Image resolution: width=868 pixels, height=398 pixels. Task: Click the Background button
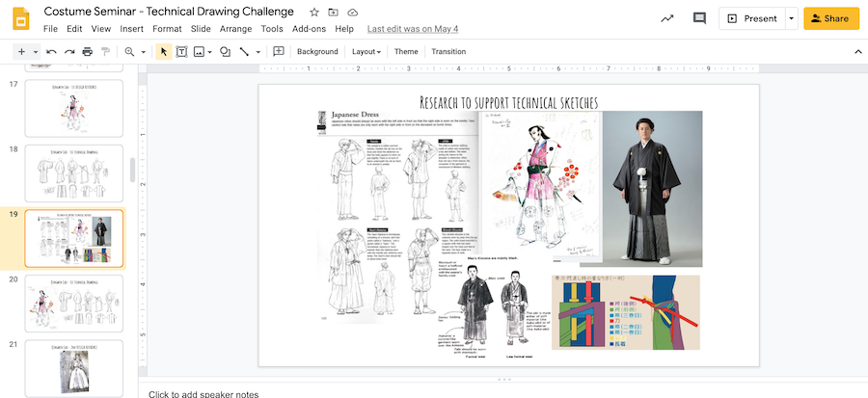click(x=317, y=51)
